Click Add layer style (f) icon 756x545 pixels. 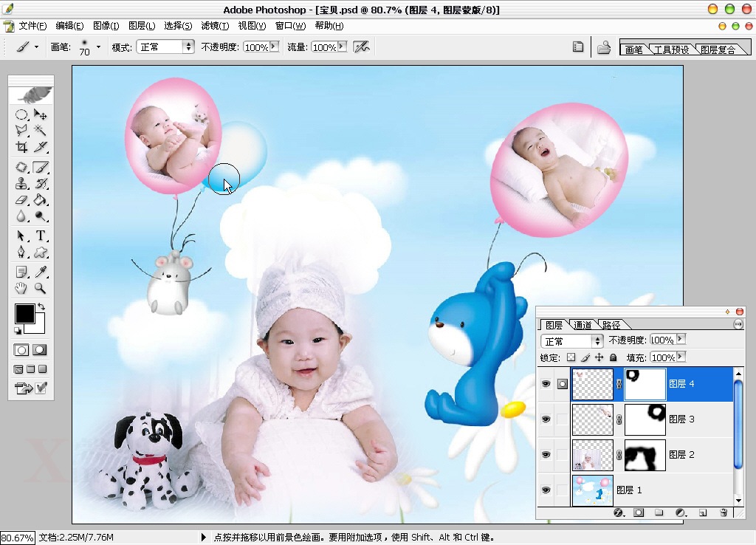click(x=619, y=513)
